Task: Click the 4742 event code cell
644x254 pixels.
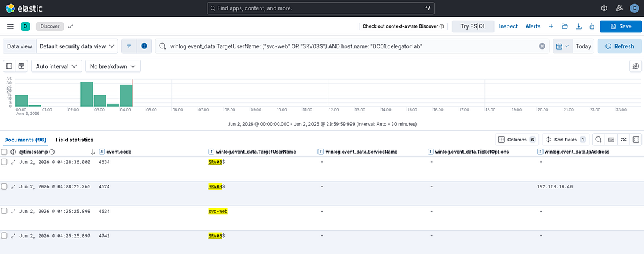Action: [104, 236]
